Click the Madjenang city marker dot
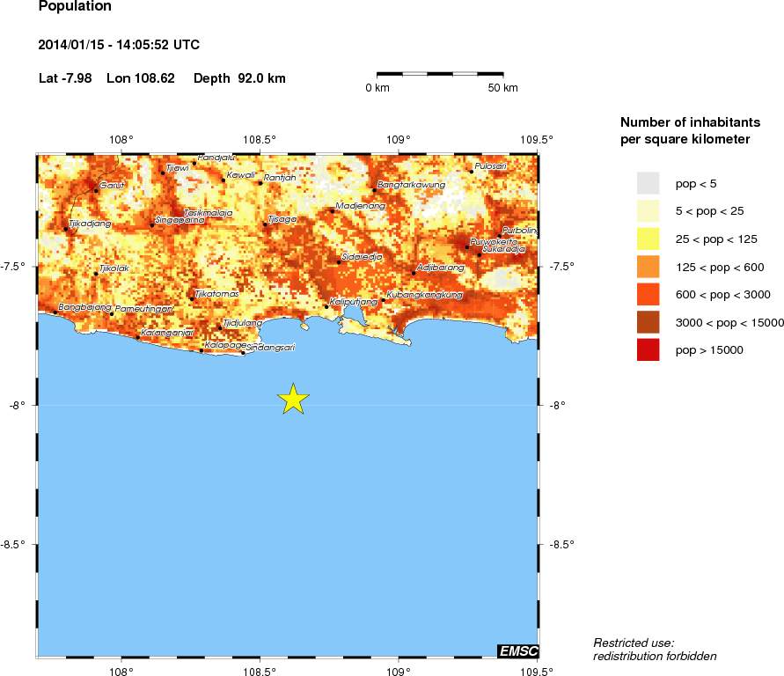 tap(332, 210)
